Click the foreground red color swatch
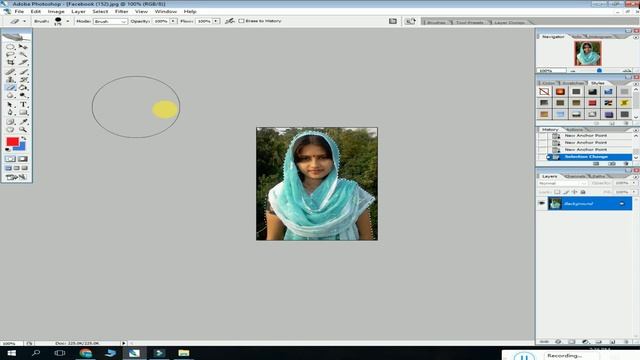Screen dimensions: 640x360 (x=12, y=142)
